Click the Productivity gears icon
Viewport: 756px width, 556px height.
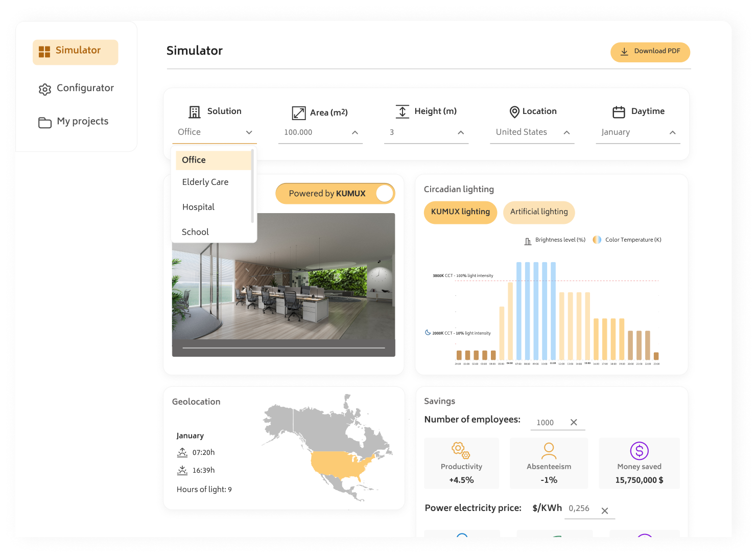(x=461, y=451)
